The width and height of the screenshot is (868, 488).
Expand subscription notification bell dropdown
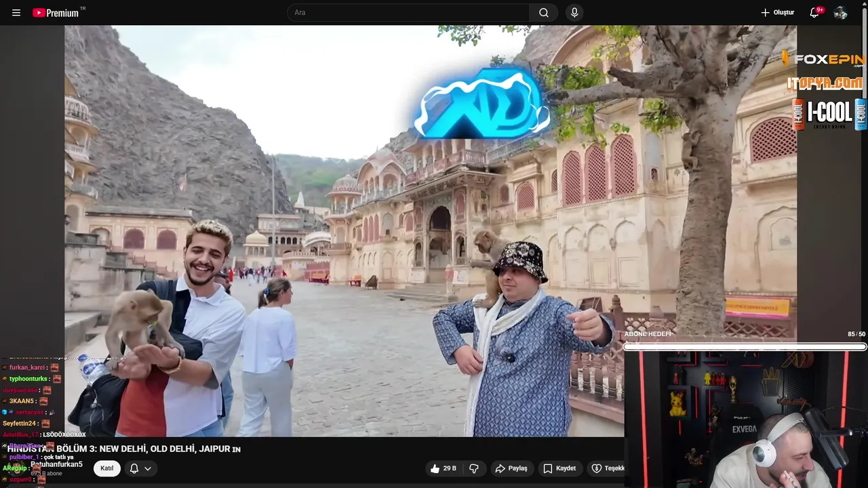point(140,468)
